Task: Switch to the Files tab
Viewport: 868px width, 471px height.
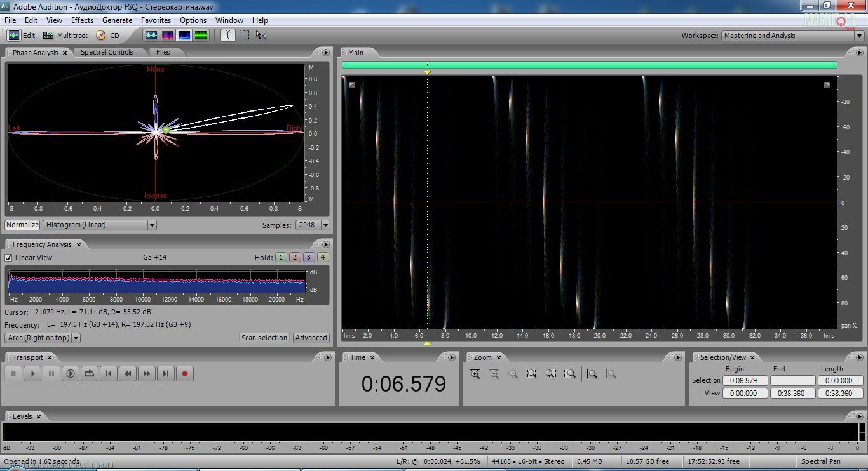Action: coord(163,52)
